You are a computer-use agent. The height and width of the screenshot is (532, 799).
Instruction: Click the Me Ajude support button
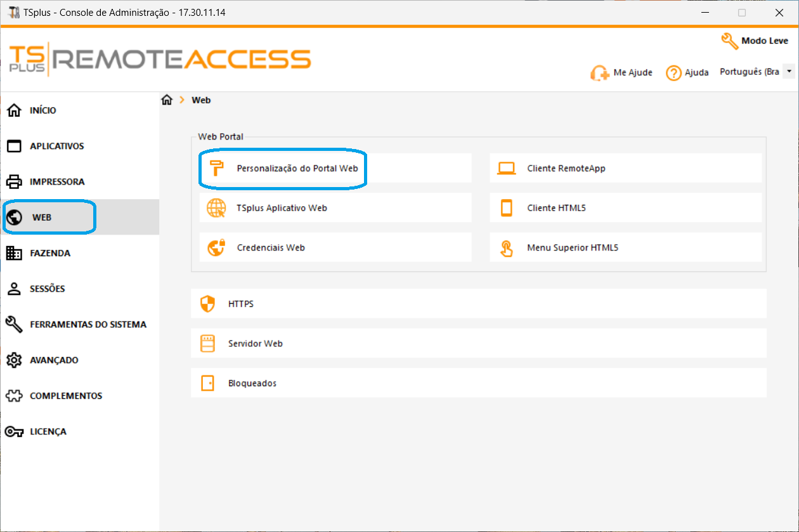[x=621, y=73]
